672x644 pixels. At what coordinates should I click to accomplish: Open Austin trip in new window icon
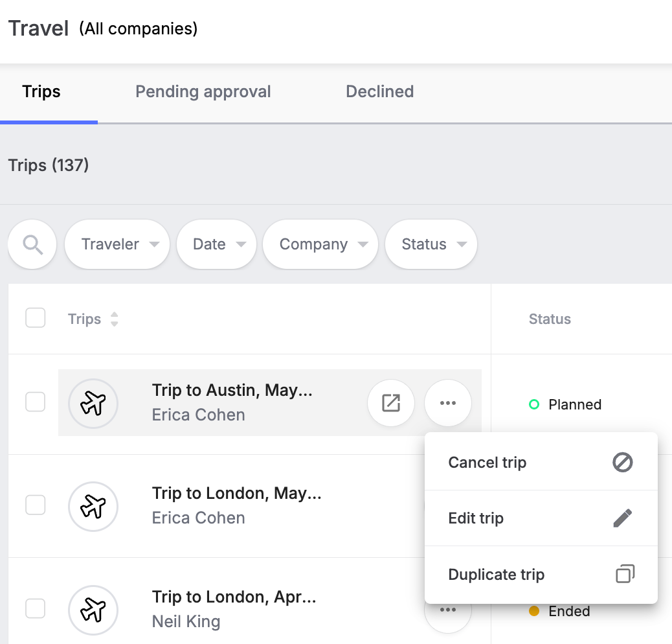pos(391,403)
